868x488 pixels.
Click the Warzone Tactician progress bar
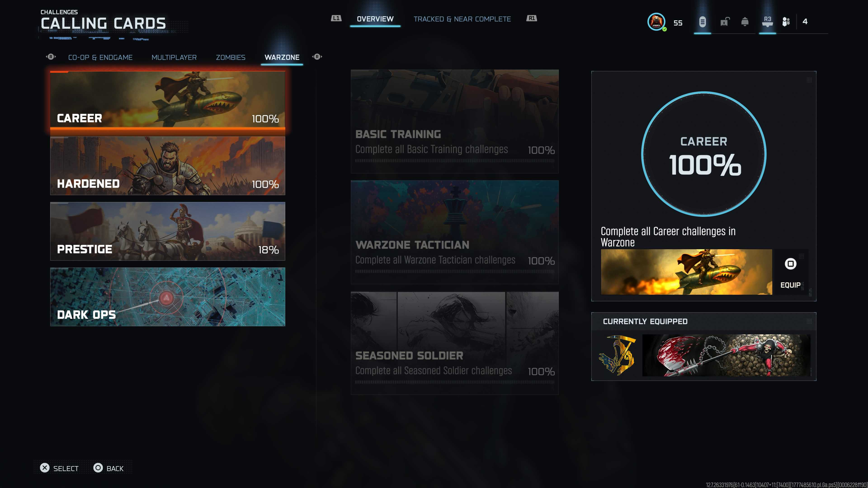coord(455,271)
